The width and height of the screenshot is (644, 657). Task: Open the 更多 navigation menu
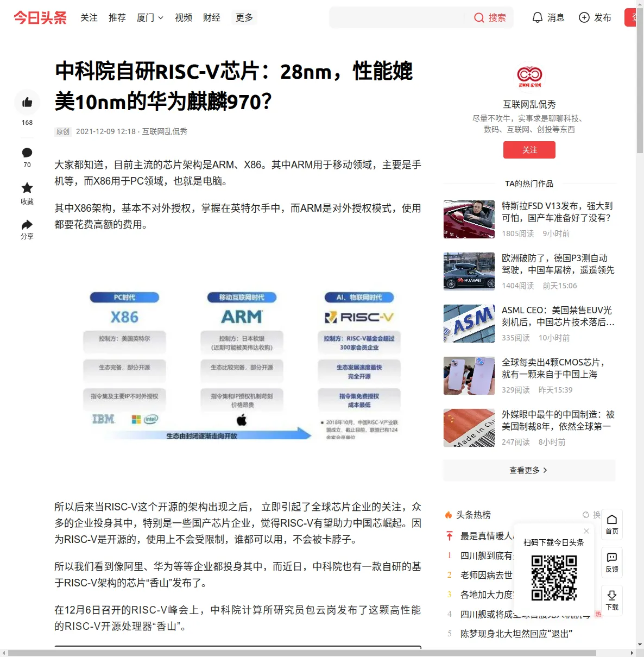click(x=244, y=17)
